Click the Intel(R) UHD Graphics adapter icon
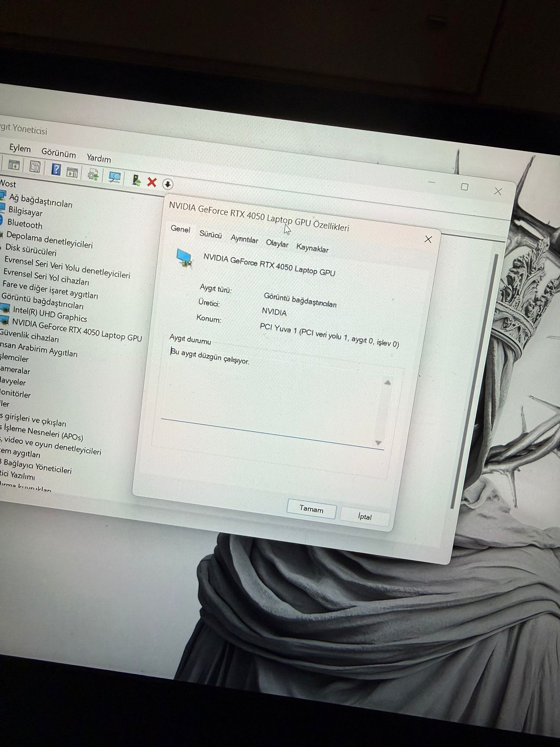This screenshot has height=747, width=560. pyautogui.click(x=5, y=309)
